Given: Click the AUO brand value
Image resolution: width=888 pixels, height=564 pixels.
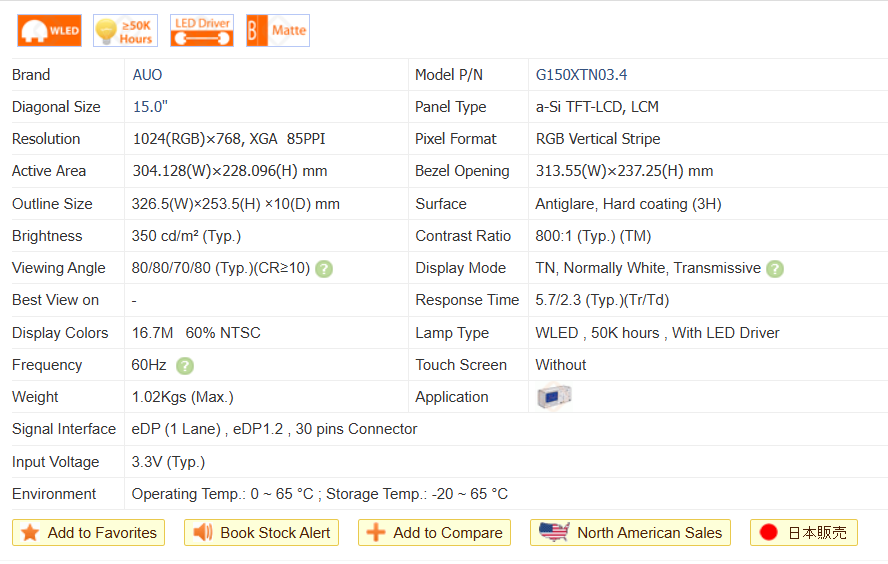Looking at the screenshot, I should 147,75.
